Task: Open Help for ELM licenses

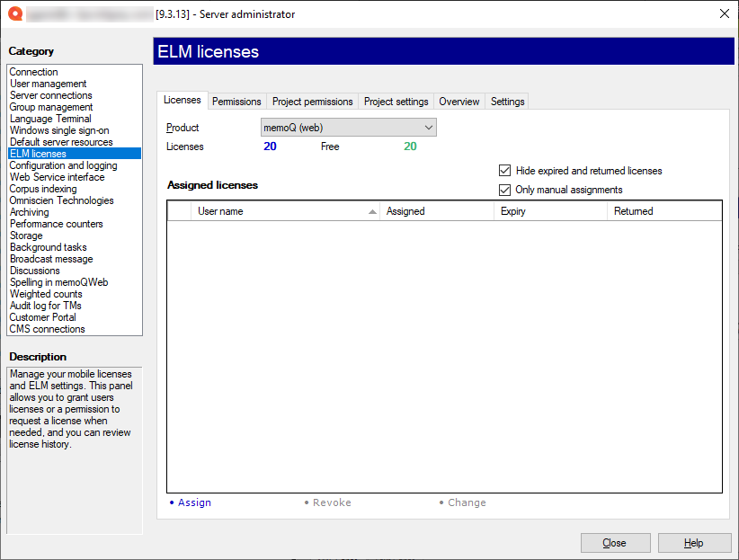Action: point(694,542)
